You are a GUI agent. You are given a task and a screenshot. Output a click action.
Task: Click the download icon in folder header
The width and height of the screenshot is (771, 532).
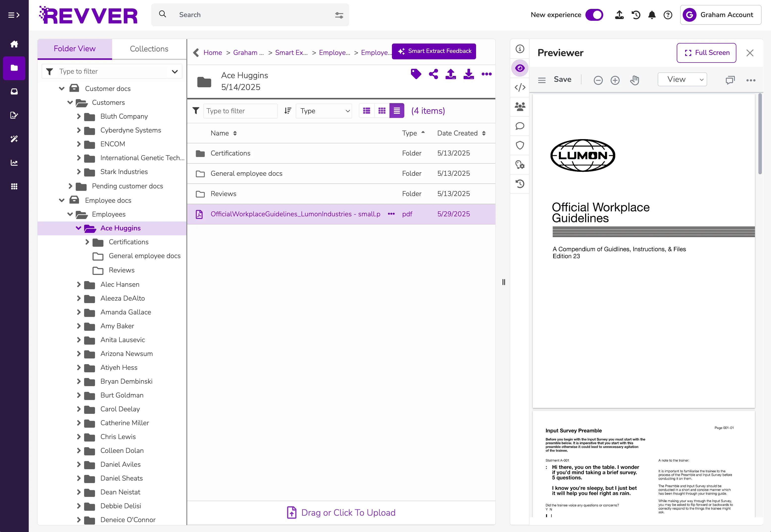point(468,74)
